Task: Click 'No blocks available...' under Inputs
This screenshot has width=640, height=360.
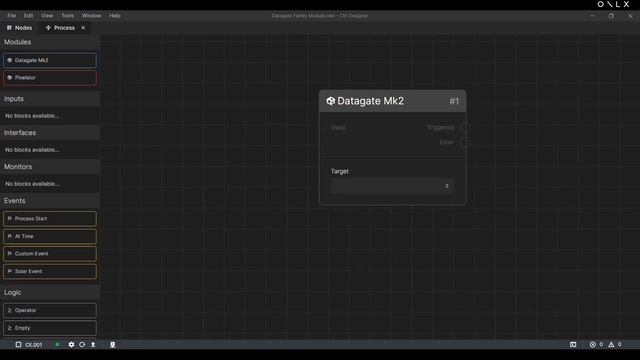Action: pyautogui.click(x=32, y=116)
